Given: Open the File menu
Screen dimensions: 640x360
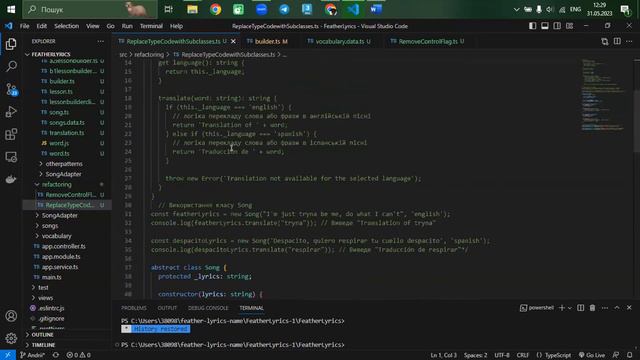Looking at the screenshot, I should 24,26.
